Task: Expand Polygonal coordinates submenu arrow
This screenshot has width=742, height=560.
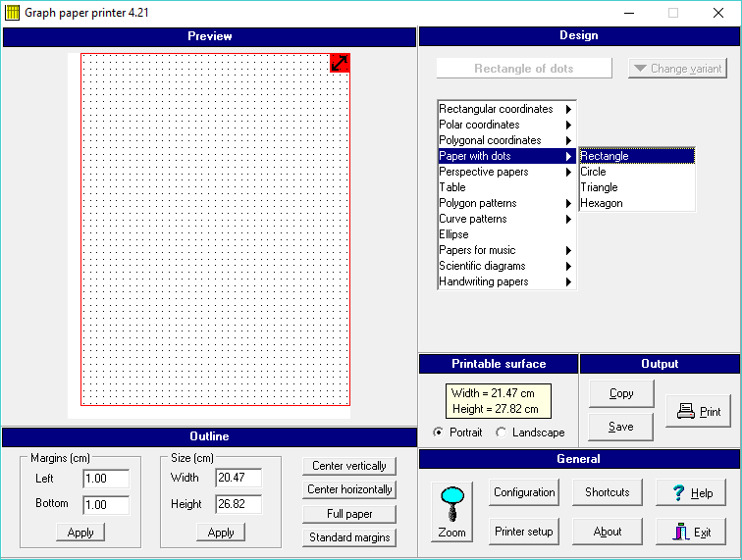Action: click(568, 140)
